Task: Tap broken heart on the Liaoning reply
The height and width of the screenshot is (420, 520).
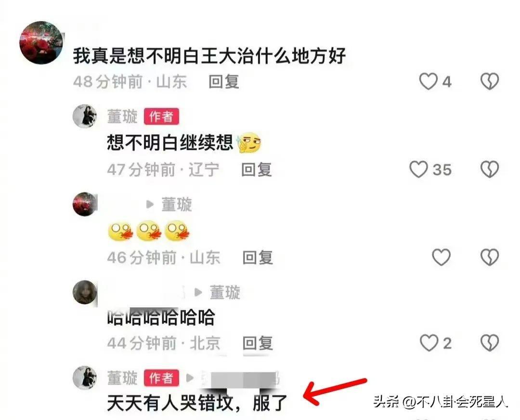Action: (x=490, y=169)
